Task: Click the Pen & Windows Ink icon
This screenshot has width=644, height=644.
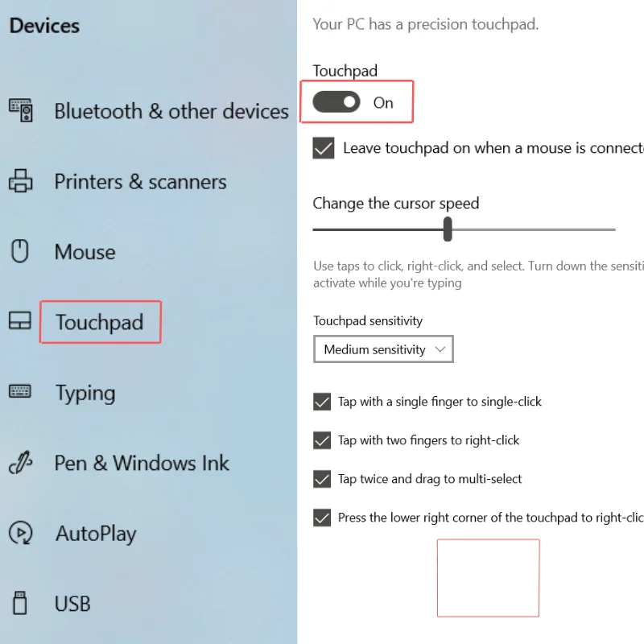Action: pyautogui.click(x=21, y=462)
